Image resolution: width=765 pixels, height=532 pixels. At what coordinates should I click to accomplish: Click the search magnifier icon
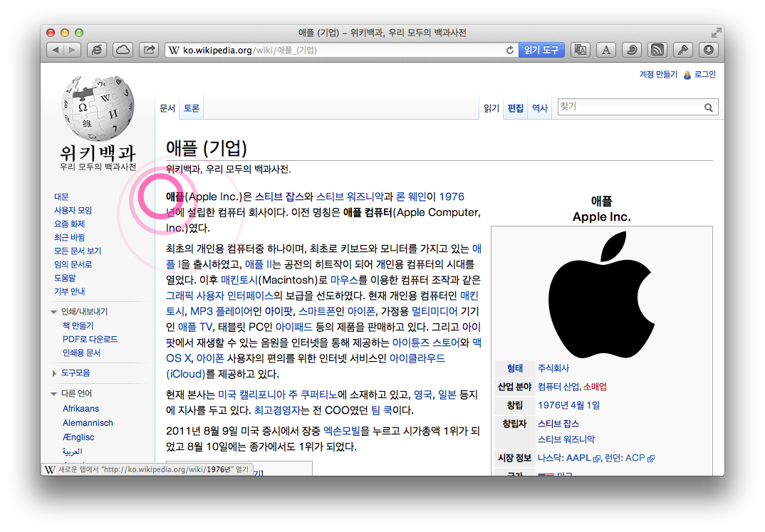pos(709,108)
